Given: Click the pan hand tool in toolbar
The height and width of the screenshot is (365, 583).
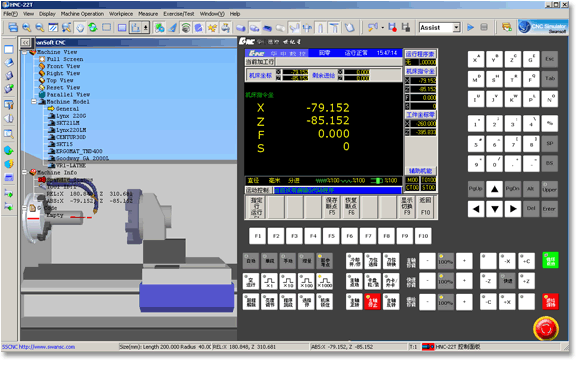Looking at the screenshot, I should click(80, 28).
